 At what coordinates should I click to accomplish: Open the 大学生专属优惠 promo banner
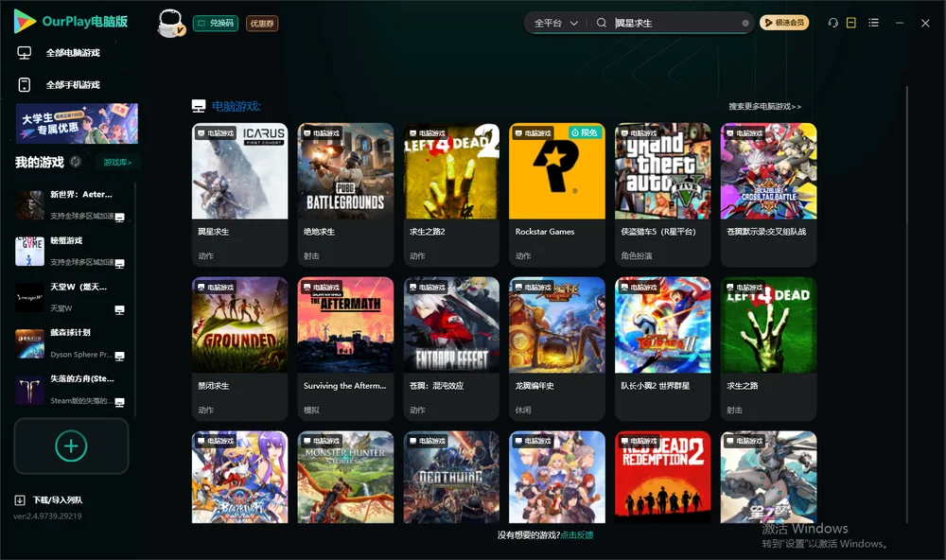click(77, 124)
